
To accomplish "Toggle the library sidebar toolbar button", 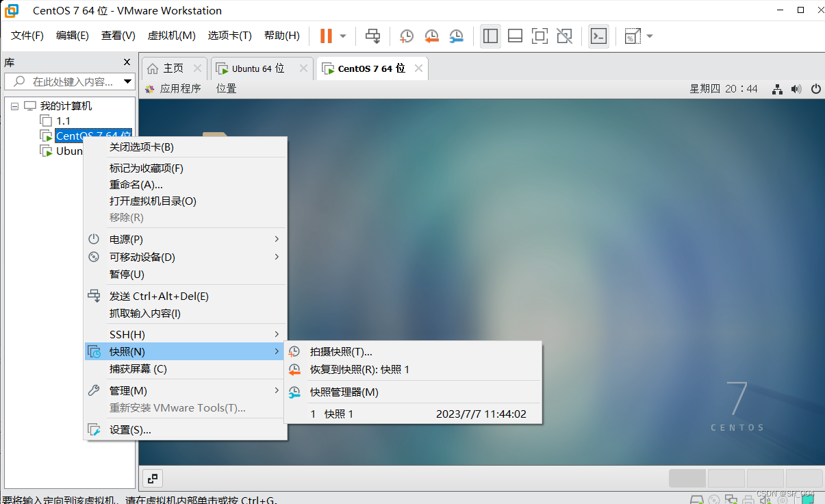I will click(x=490, y=36).
